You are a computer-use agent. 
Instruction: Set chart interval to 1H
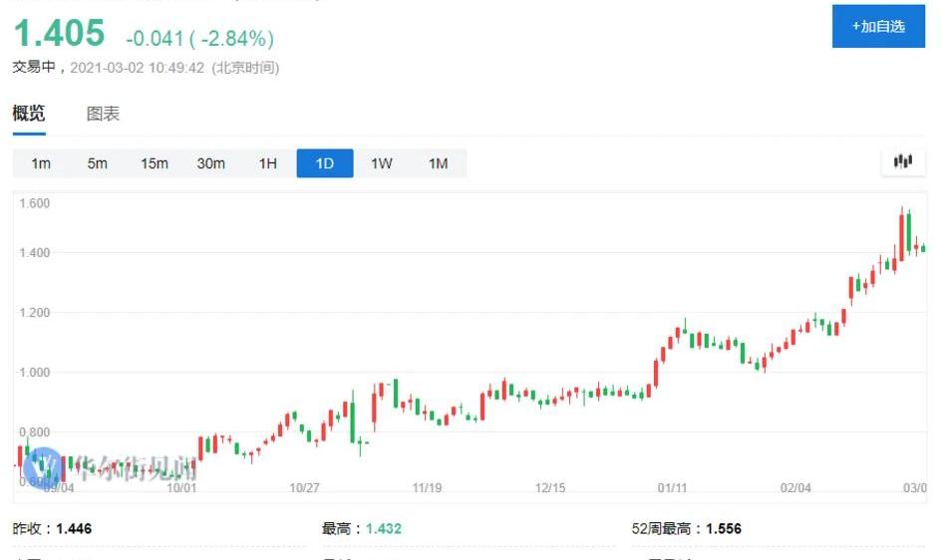point(267,163)
